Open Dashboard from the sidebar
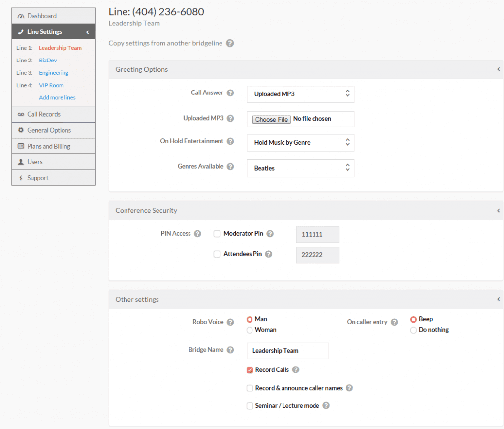Image resolution: width=504 pixels, height=429 pixels. [54, 16]
